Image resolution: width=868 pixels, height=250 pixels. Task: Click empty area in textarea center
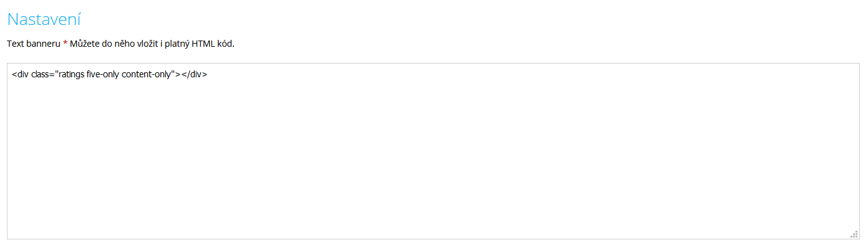tap(433, 151)
